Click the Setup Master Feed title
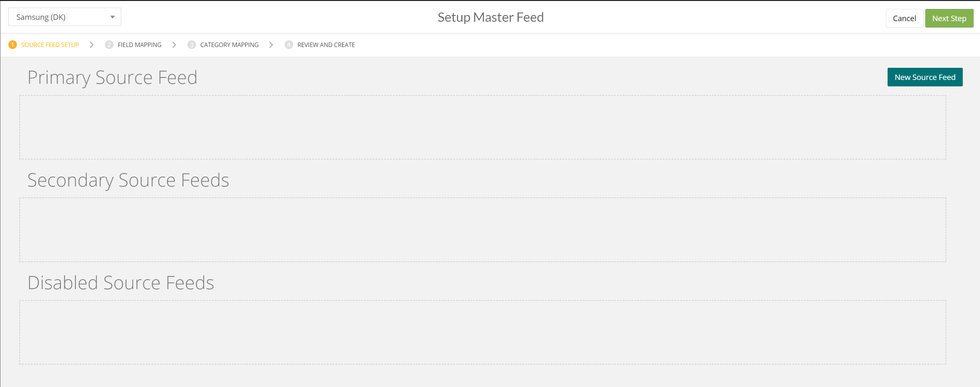This screenshot has height=387, width=980. tap(490, 18)
